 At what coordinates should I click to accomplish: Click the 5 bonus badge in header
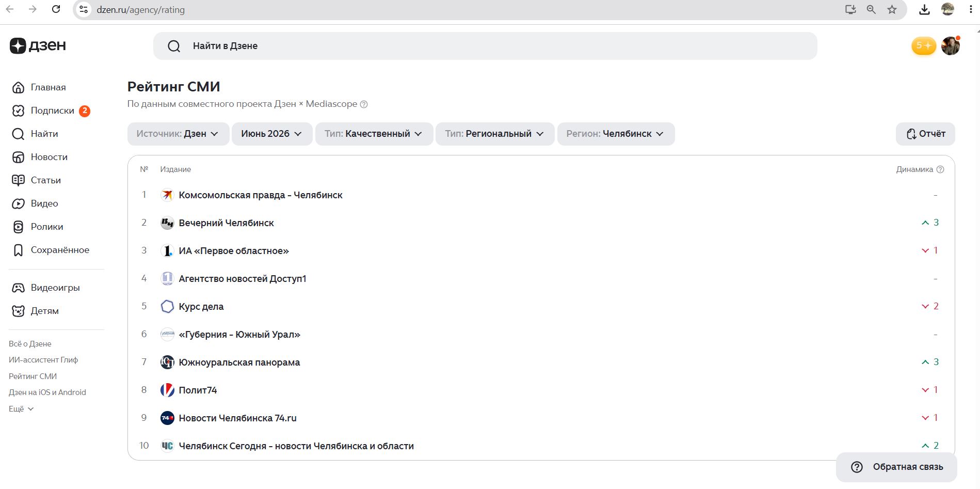click(x=924, y=46)
